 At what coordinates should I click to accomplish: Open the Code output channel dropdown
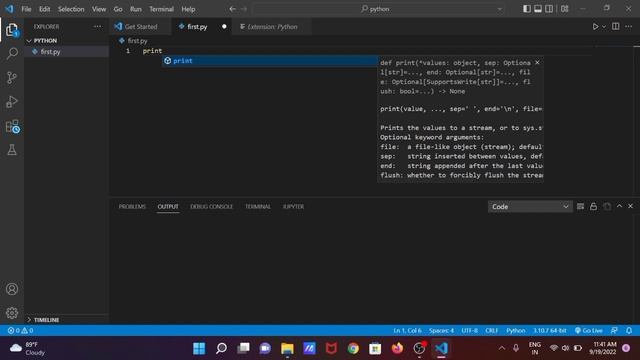530,207
